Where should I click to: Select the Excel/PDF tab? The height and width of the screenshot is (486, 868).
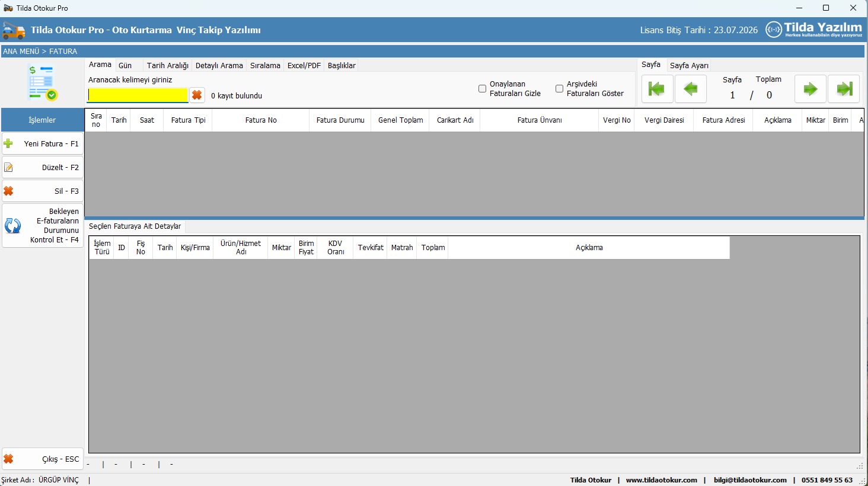304,66
